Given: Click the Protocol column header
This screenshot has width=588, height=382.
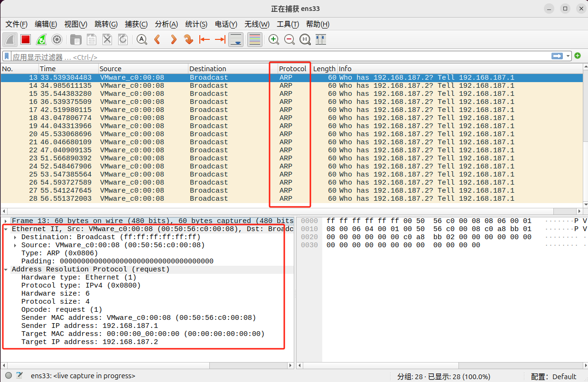Looking at the screenshot, I should click(x=292, y=69).
